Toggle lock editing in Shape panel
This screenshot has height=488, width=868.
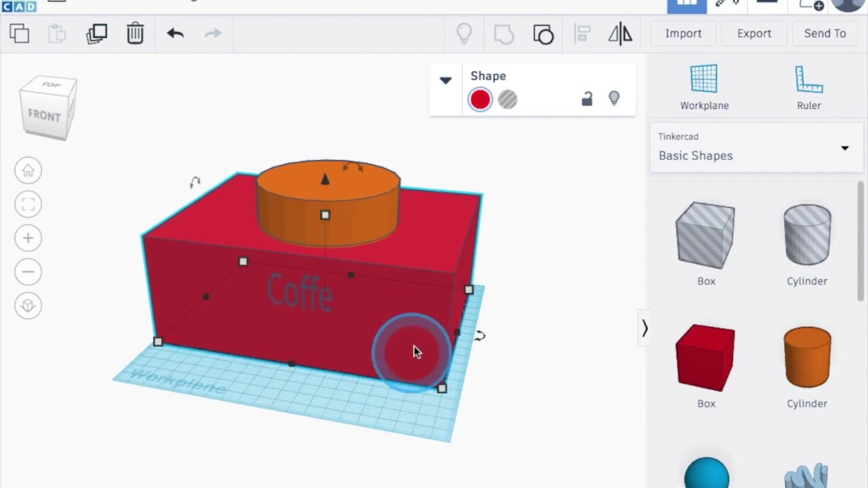tap(587, 99)
